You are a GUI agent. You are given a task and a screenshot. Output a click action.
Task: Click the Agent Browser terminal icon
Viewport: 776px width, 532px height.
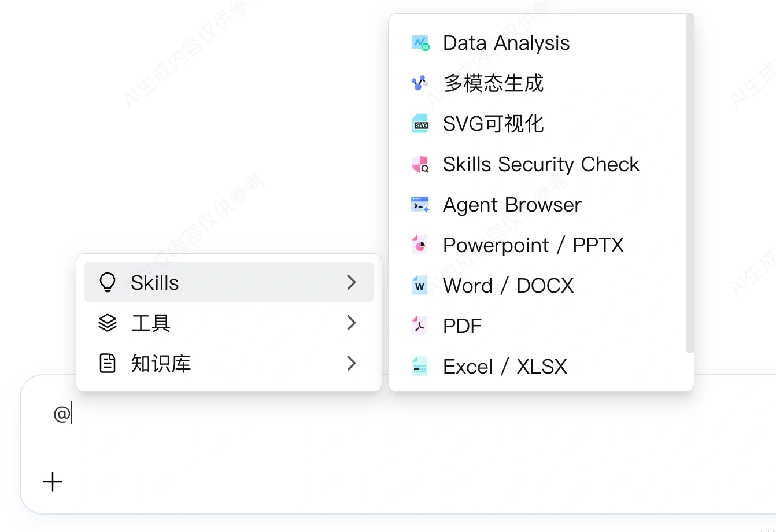420,205
